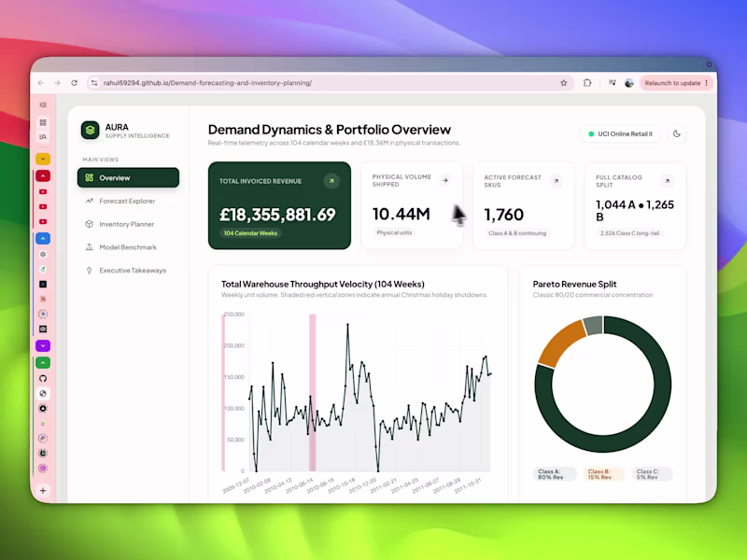
Task: Open the browser three-dot menu beside Relaunch
Action: click(x=707, y=83)
